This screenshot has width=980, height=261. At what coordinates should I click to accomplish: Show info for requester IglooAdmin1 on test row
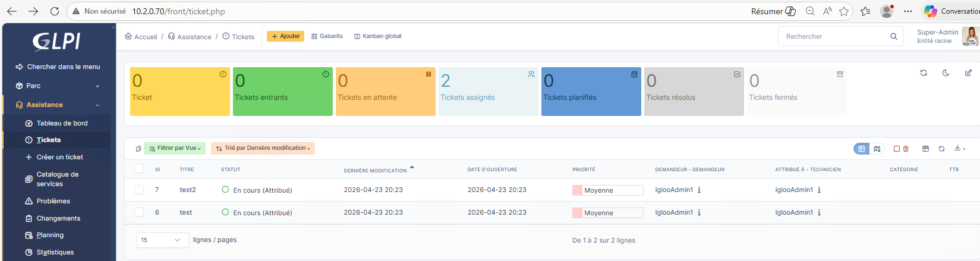click(x=699, y=212)
